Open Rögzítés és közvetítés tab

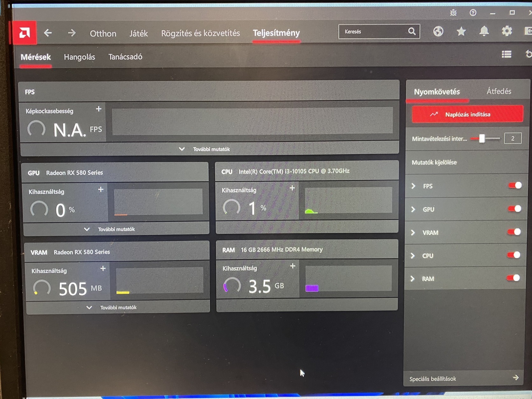coord(200,33)
